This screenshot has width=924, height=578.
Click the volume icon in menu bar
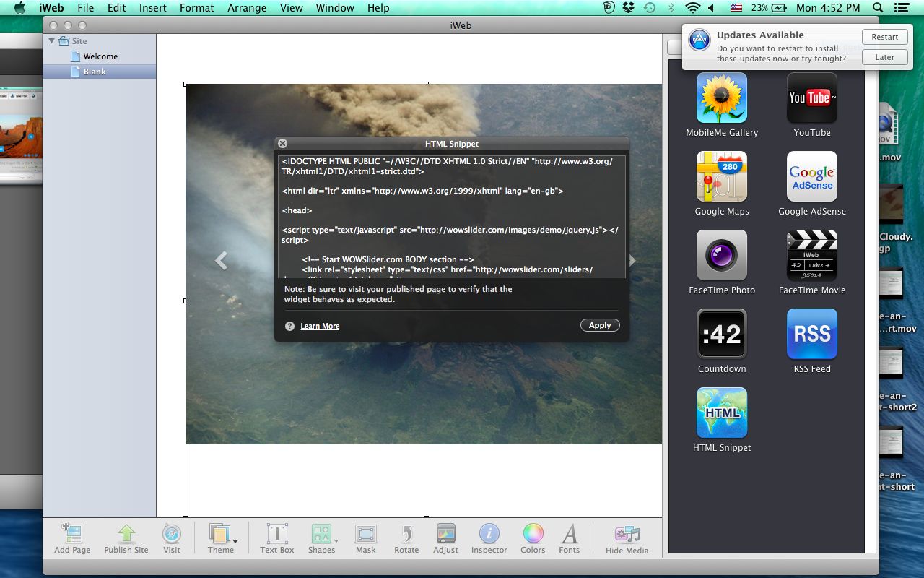click(712, 8)
